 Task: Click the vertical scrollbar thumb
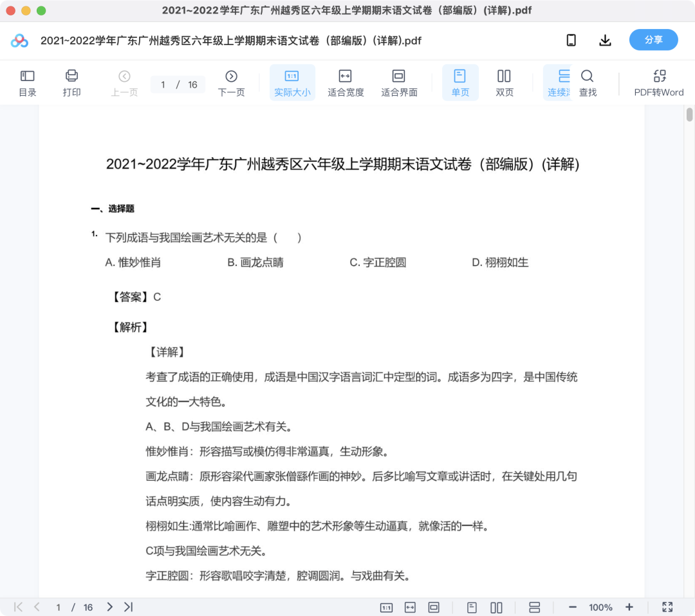coord(689,114)
